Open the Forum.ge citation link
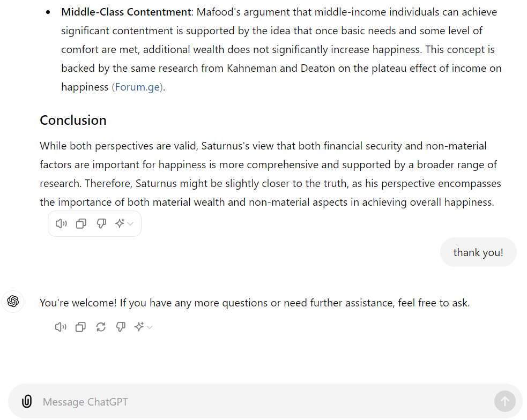This screenshot has height=420, width=527. 137,87
